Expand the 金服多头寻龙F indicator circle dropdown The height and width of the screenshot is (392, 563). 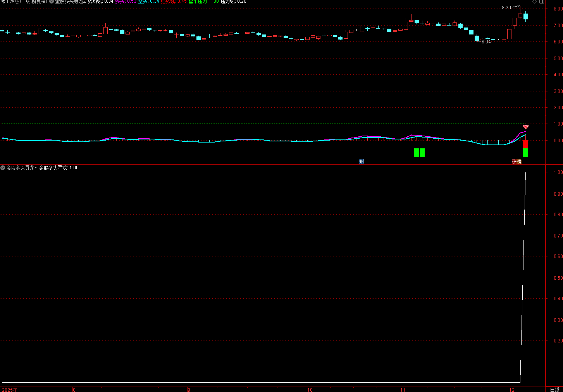click(3, 168)
